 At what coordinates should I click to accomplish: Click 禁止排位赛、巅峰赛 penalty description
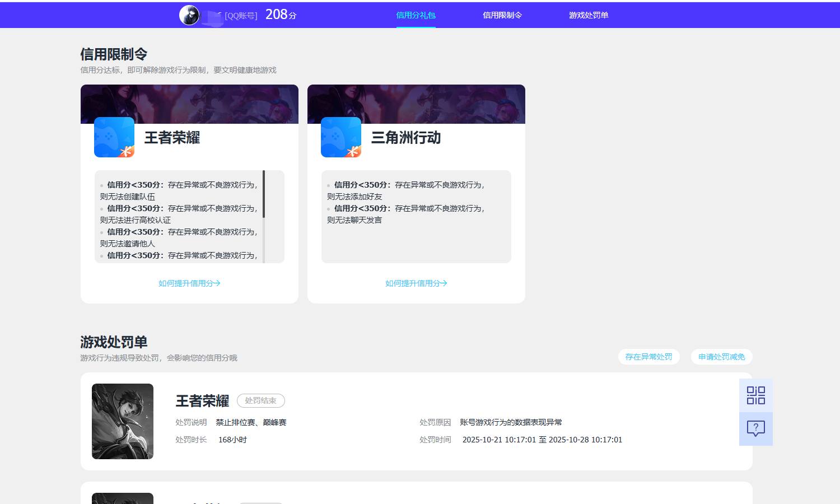coord(251,422)
